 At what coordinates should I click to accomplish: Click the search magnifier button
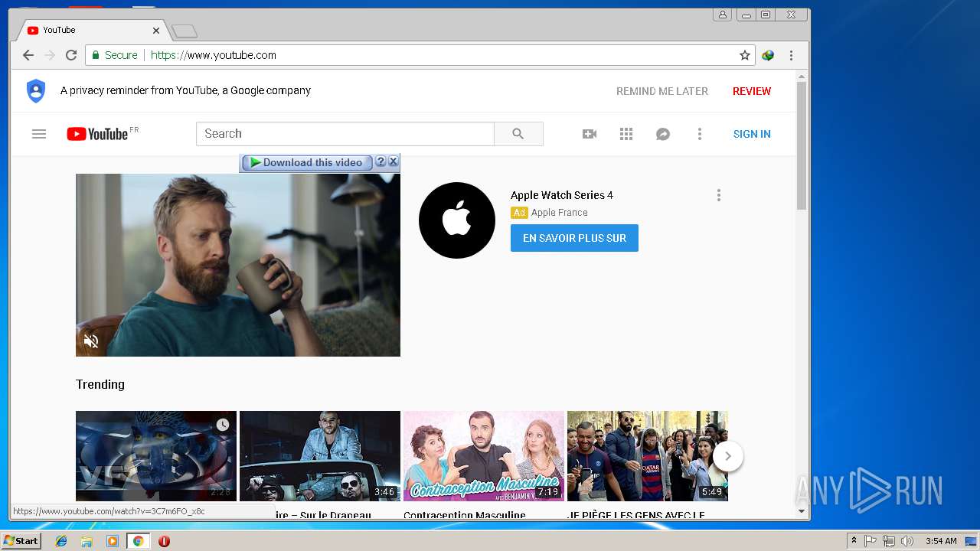click(x=518, y=134)
